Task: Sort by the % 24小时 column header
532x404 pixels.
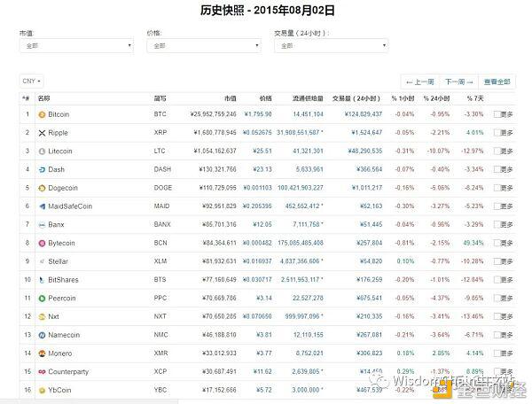Action: (x=436, y=98)
